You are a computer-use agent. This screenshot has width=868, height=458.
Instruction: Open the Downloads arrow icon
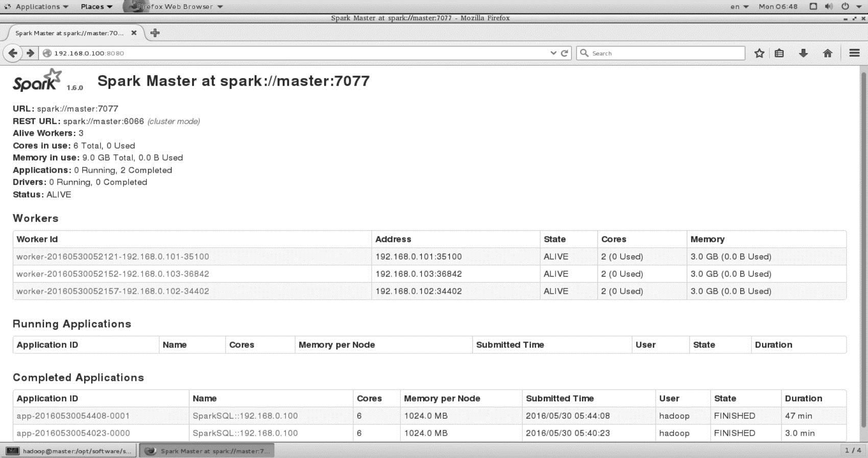coord(803,53)
